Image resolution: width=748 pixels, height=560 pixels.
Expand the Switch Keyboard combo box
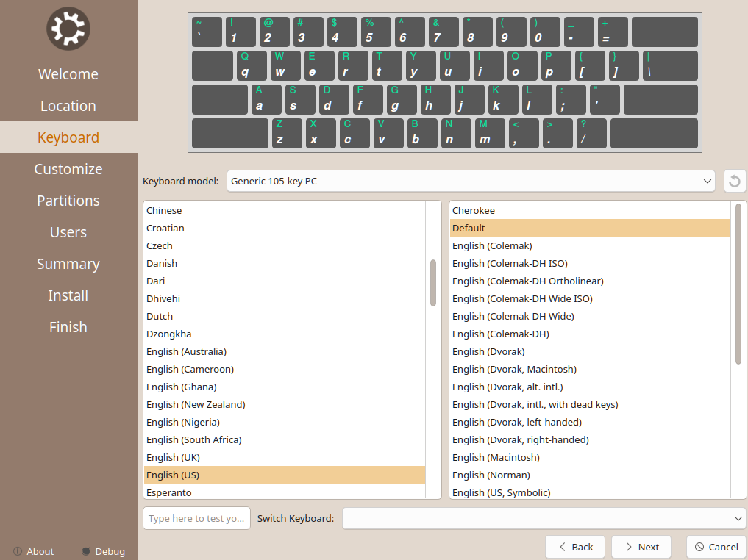coord(544,518)
